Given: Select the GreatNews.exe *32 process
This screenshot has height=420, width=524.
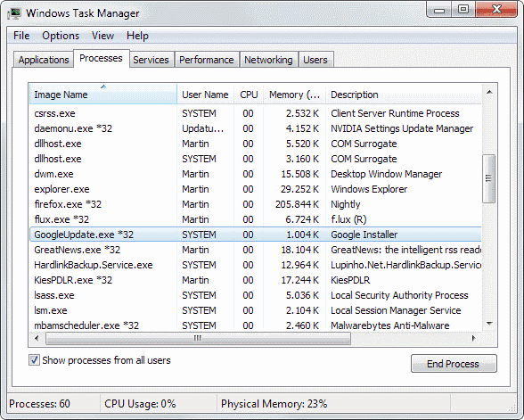Looking at the screenshot, I should tap(256, 250).
